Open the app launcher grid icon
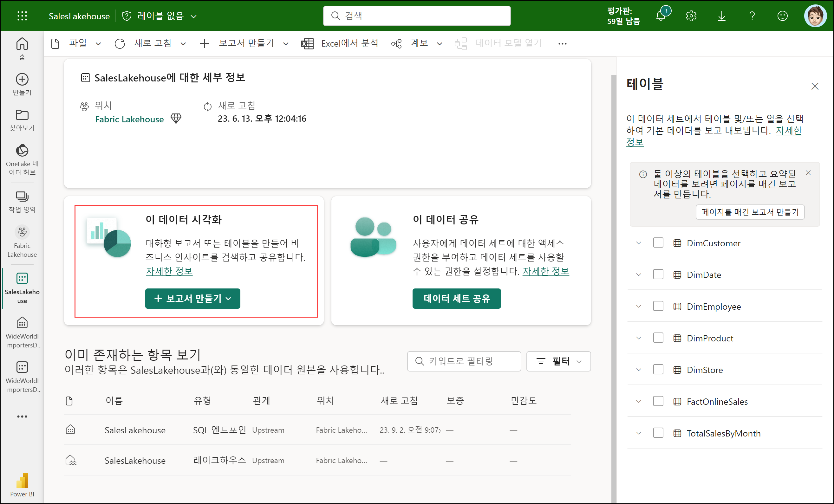Screen dimensions: 834x504 tap(22, 16)
